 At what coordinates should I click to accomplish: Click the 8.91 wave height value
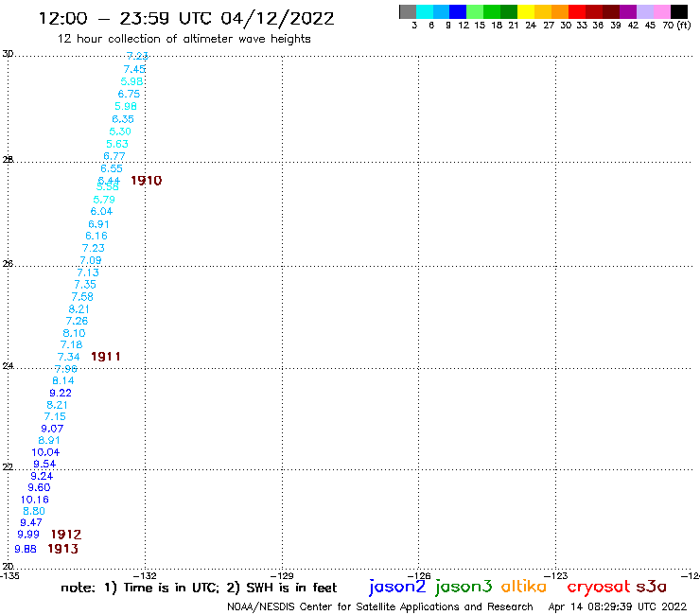(49, 440)
